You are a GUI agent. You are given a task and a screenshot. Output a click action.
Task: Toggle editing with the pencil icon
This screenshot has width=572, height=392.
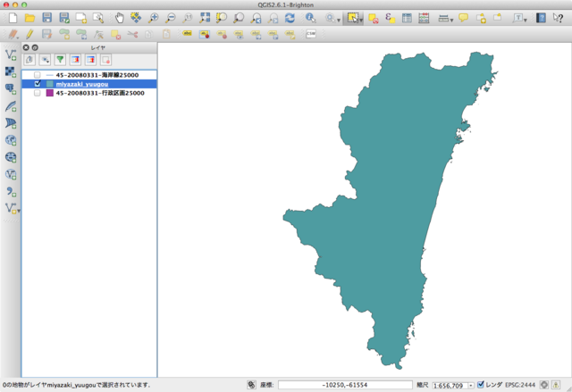(x=29, y=34)
